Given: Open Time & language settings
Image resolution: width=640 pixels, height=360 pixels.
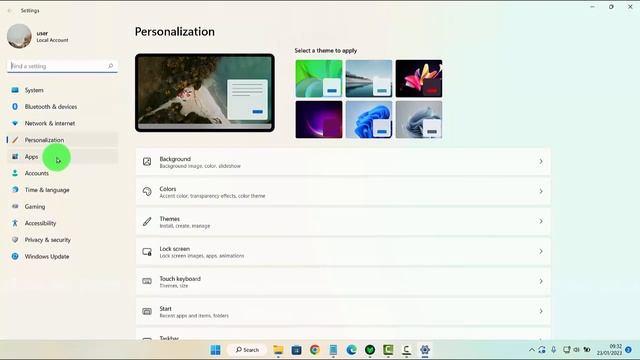Looking at the screenshot, I should pyautogui.click(x=62, y=190).
